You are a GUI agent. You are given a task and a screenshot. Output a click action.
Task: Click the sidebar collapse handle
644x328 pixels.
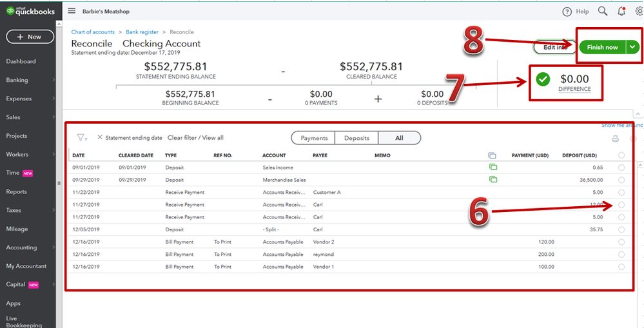(59, 183)
